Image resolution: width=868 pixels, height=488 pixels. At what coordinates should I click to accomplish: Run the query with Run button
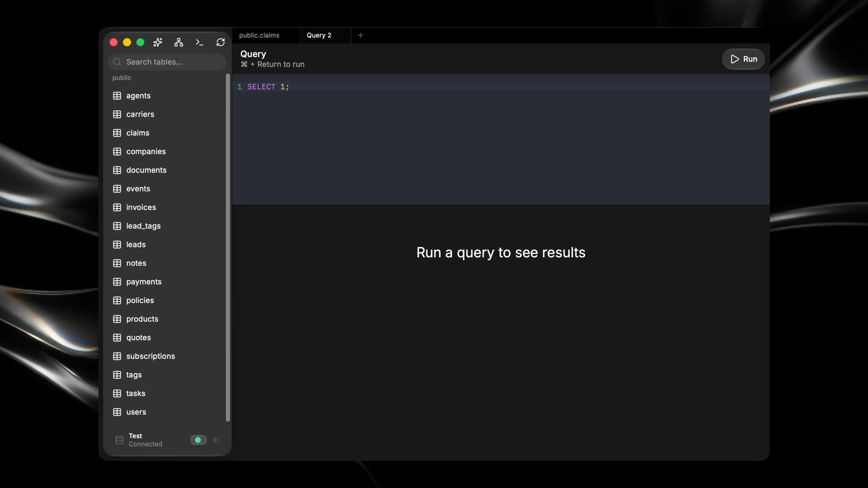(x=743, y=59)
